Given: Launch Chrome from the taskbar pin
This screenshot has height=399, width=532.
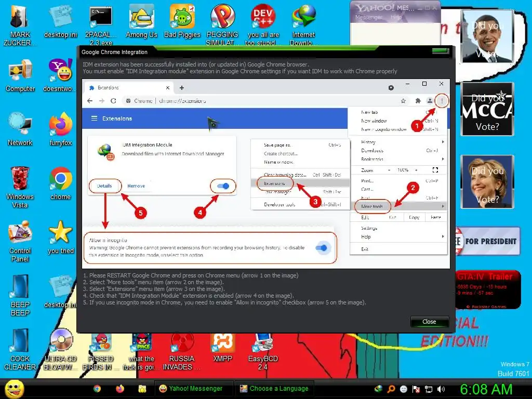Looking at the screenshot, I should pyautogui.click(x=97, y=389).
